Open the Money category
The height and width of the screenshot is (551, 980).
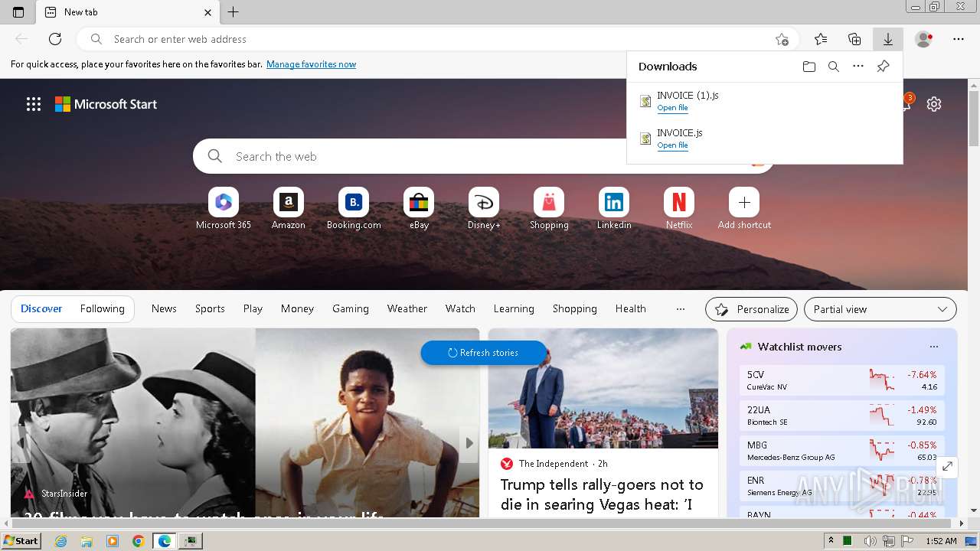(x=297, y=308)
